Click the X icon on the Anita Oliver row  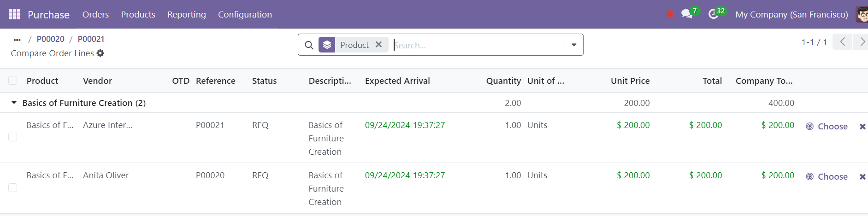[862, 176]
